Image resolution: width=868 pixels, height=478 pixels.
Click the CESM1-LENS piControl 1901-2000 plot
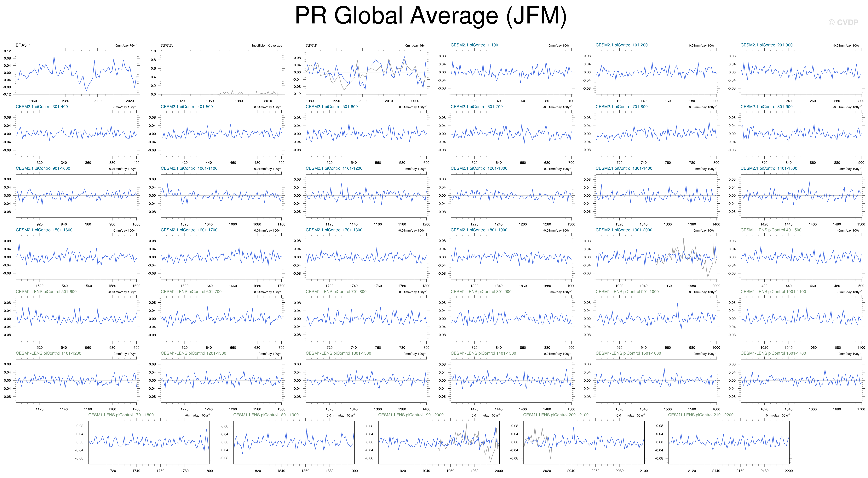[439, 442]
